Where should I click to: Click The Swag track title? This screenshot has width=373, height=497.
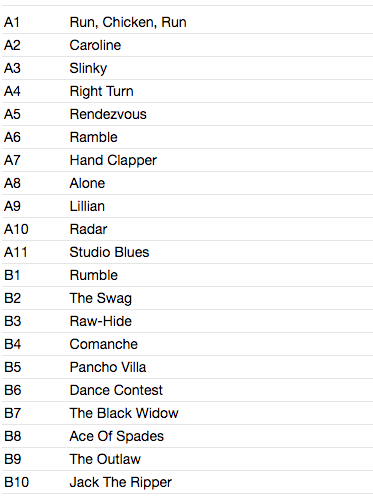click(x=101, y=298)
